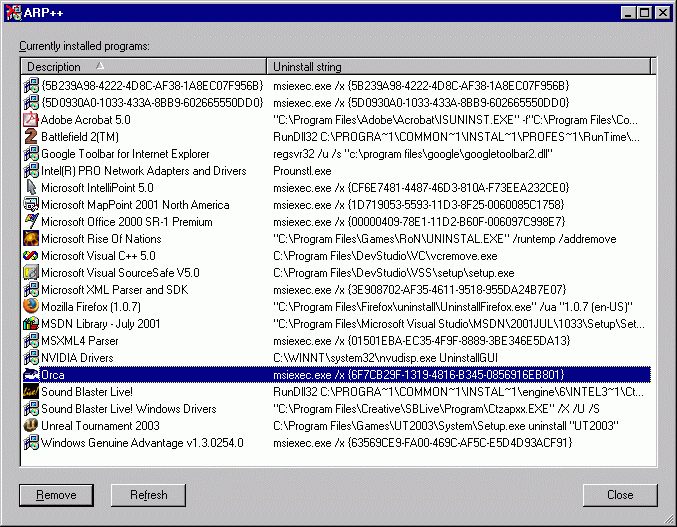Minimize the ARP++ window
The width and height of the screenshot is (677, 527).
[x=628, y=13]
